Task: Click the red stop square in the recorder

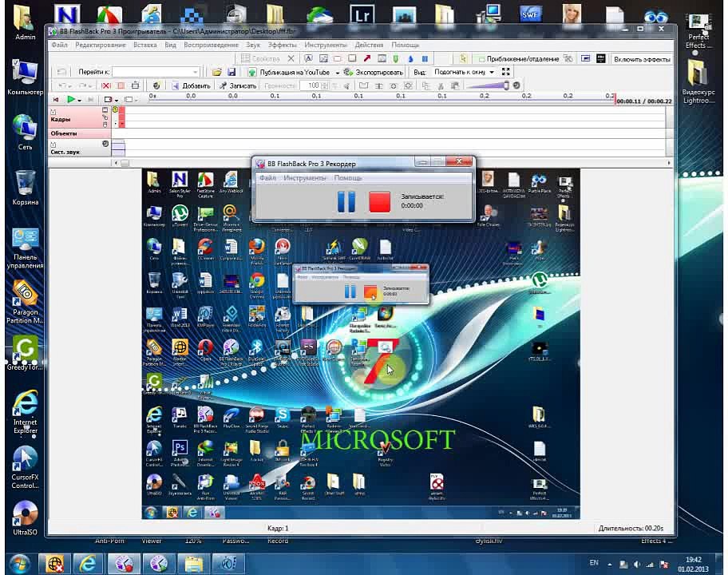Action: (379, 202)
